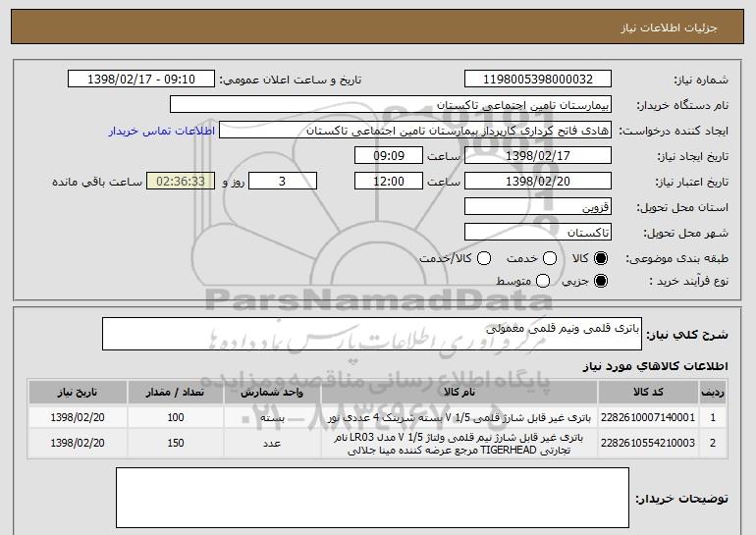
Task: Click the طبقه بندی موضوعی label
Action: coord(676,259)
